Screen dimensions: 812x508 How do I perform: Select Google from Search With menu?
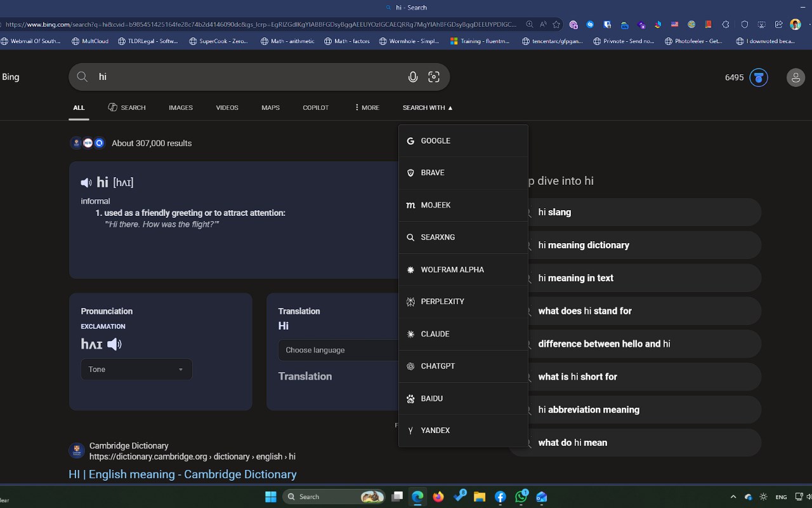(x=463, y=141)
